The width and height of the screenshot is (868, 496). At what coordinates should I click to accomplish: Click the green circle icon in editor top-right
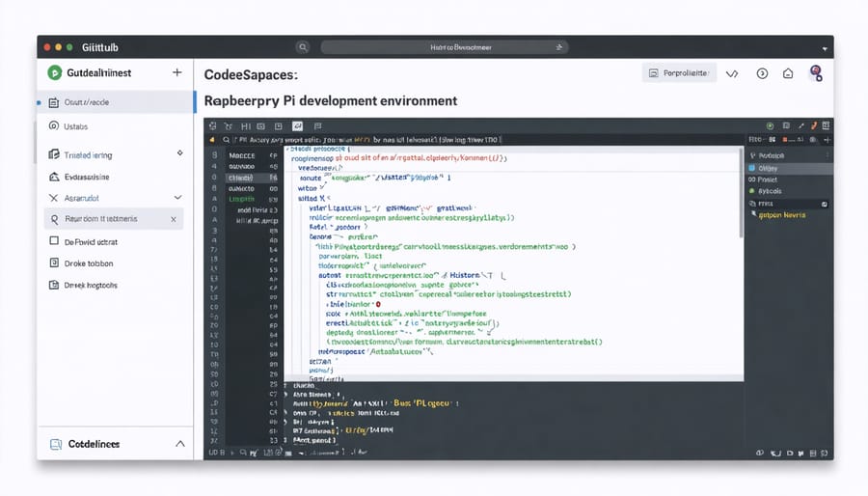point(770,126)
